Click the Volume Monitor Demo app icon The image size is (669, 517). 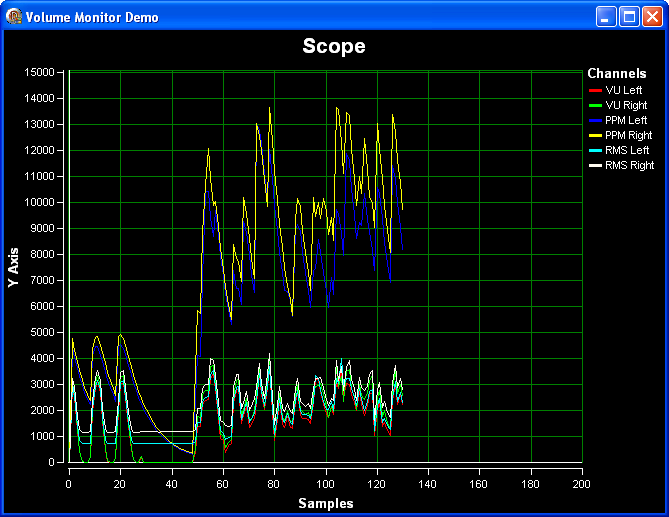click(13, 17)
